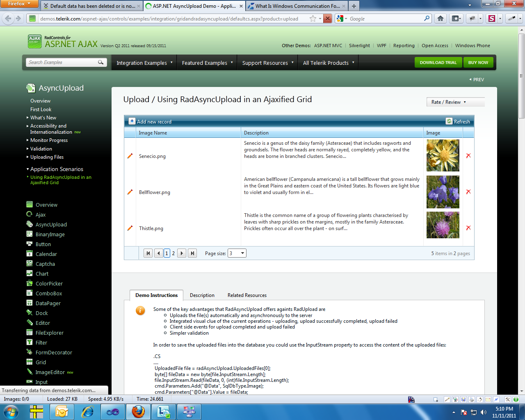This screenshot has height=420, width=525.
Task: Click the DOWNLOAD TRIAL button
Action: pyautogui.click(x=438, y=62)
